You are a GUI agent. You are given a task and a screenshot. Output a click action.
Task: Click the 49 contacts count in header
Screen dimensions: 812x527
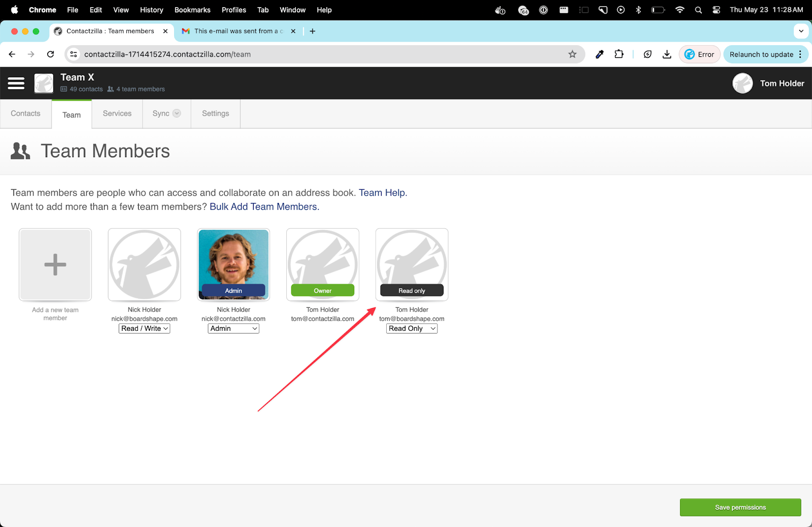[82, 89]
